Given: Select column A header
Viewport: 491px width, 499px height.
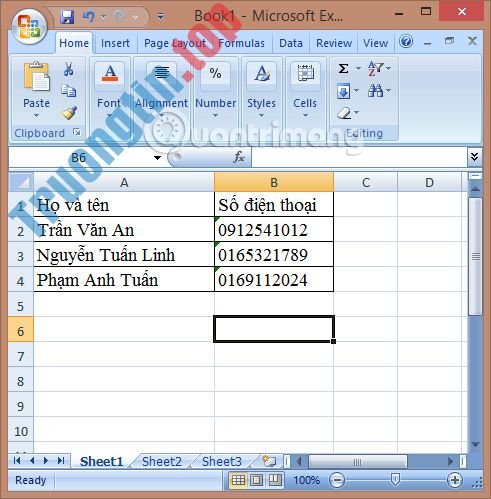Looking at the screenshot, I should pyautogui.click(x=124, y=183).
